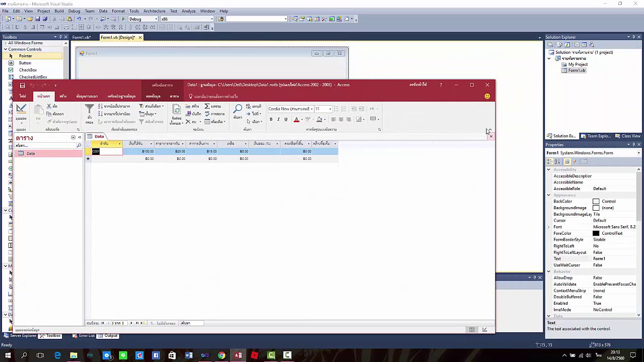Screen dimensions: 644x362
Task: Click the Undo icon in Visual Studio toolbar
Action: (79, 19)
